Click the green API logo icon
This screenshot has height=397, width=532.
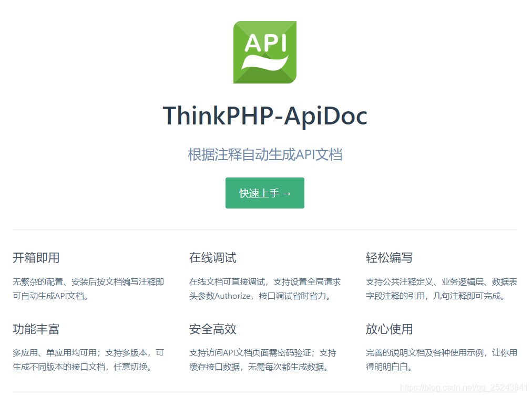(x=265, y=53)
